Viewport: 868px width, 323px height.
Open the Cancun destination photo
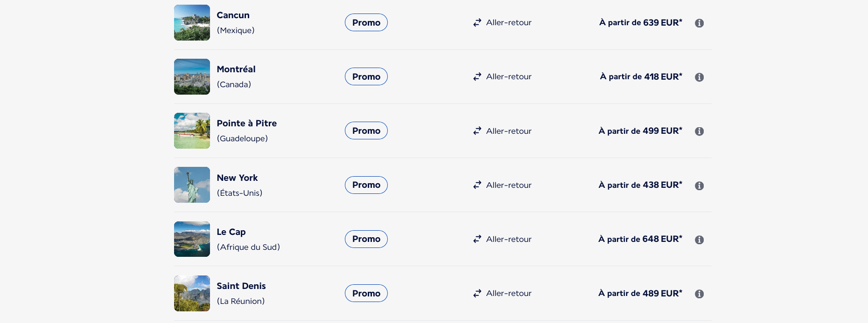point(192,22)
